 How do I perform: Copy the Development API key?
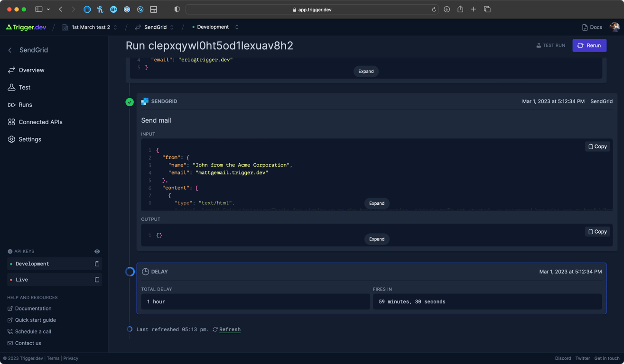pos(97,264)
